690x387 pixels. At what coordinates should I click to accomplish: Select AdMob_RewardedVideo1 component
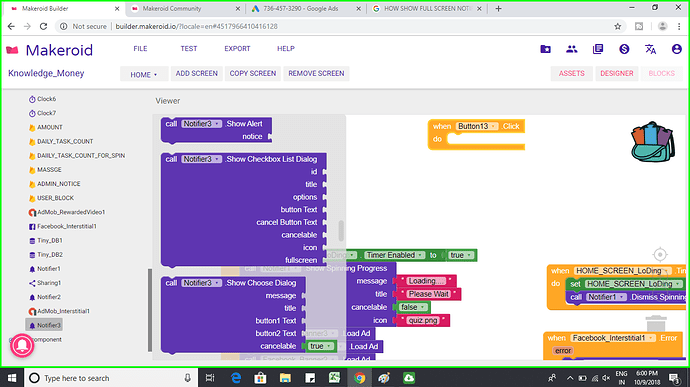click(x=67, y=212)
